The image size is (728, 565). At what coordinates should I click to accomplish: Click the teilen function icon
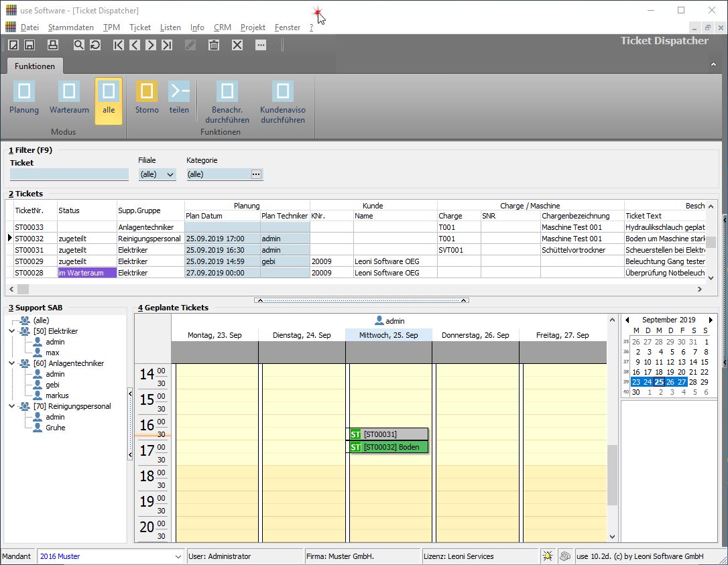179,98
